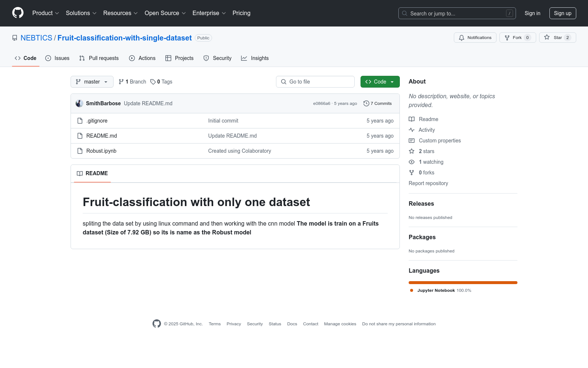Open the Robust.ipynb file
This screenshot has width=588, height=368.
101,151
